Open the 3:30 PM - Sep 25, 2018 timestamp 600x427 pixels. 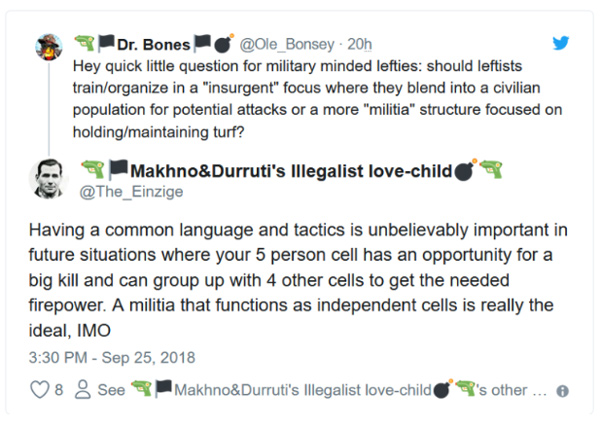[112, 357]
